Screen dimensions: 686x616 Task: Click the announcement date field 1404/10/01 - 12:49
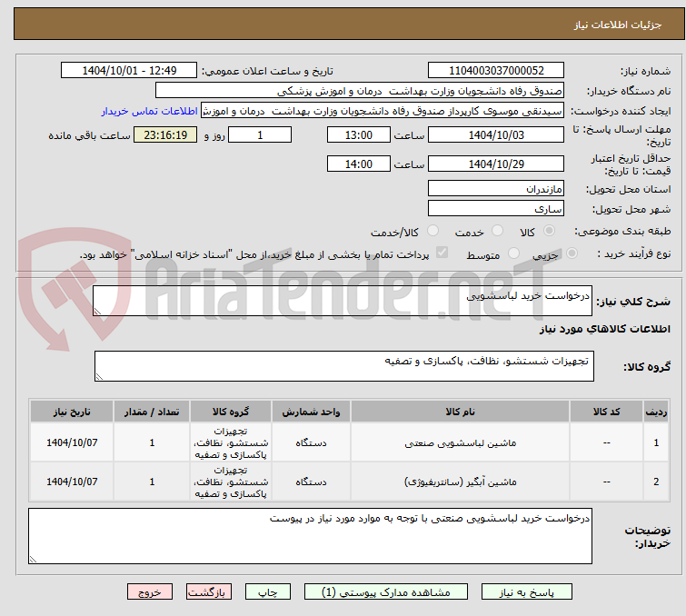pyautogui.click(x=129, y=71)
